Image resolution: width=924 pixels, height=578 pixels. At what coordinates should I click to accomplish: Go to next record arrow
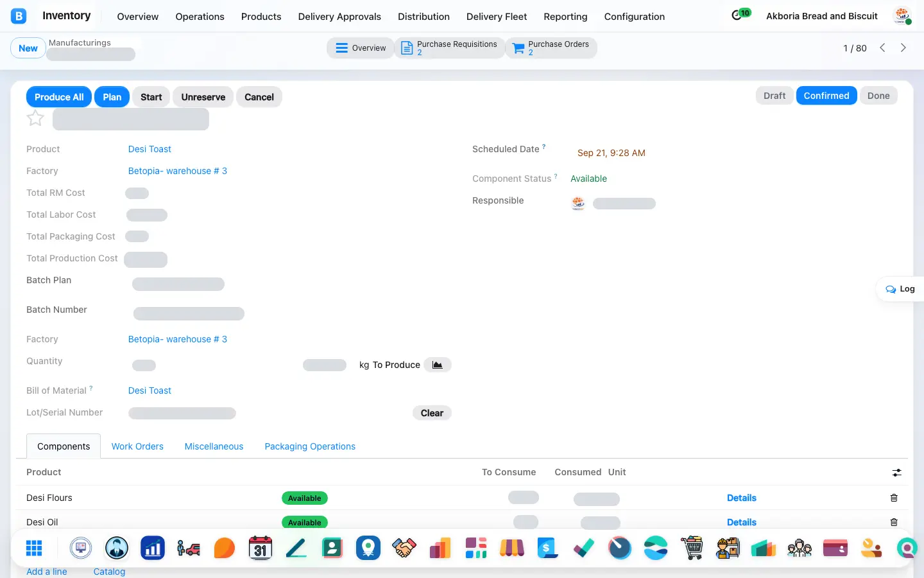coord(903,48)
